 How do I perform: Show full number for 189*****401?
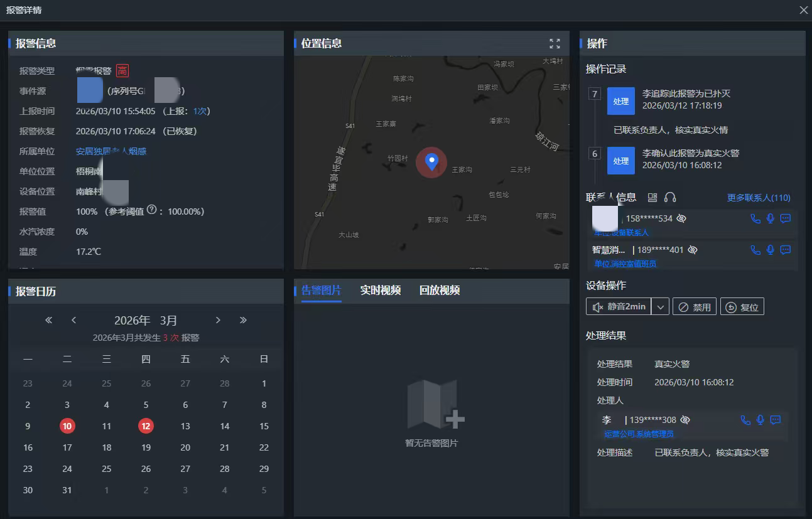(693, 250)
